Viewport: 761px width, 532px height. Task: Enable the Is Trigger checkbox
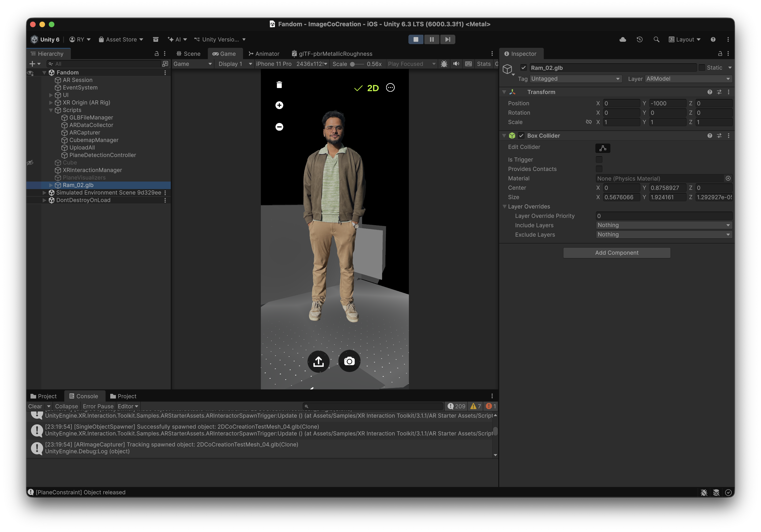click(x=599, y=160)
